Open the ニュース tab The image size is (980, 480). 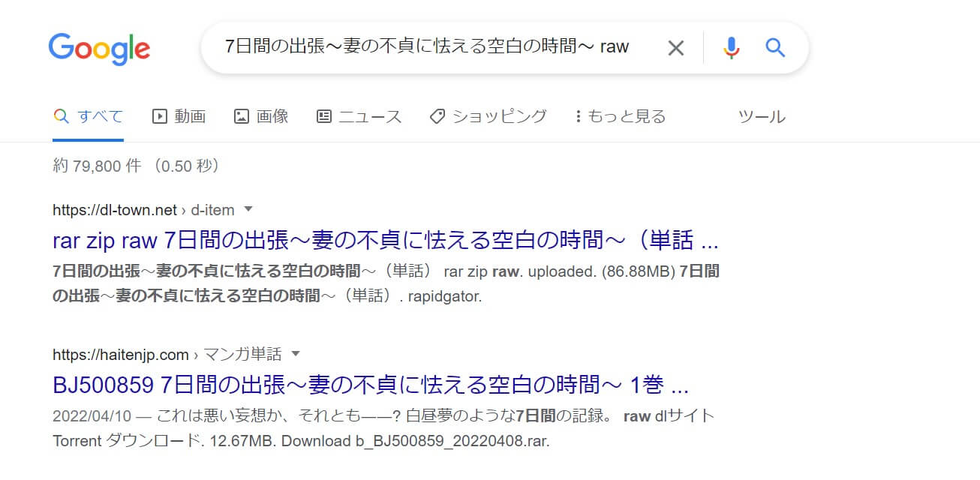pyautogui.click(x=359, y=116)
